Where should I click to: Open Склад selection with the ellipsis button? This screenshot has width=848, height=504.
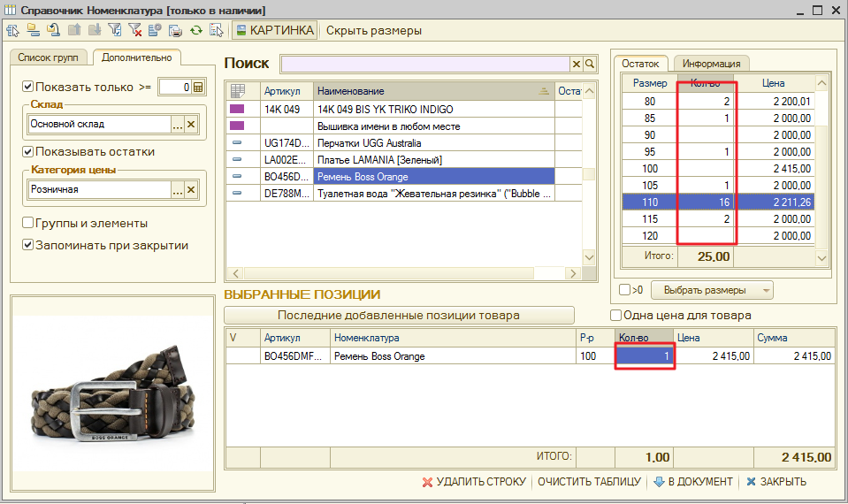coord(178,125)
